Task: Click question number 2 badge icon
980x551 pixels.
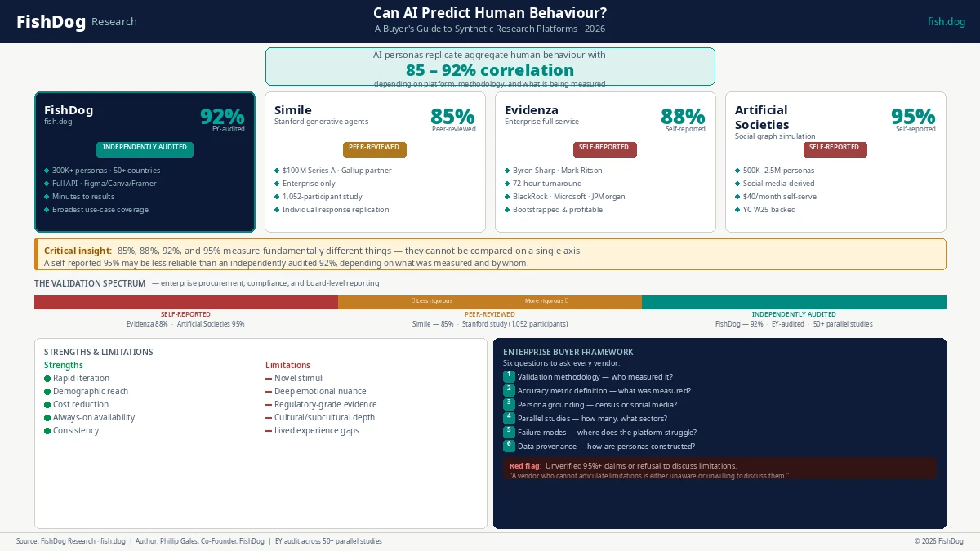Action: 509,390
